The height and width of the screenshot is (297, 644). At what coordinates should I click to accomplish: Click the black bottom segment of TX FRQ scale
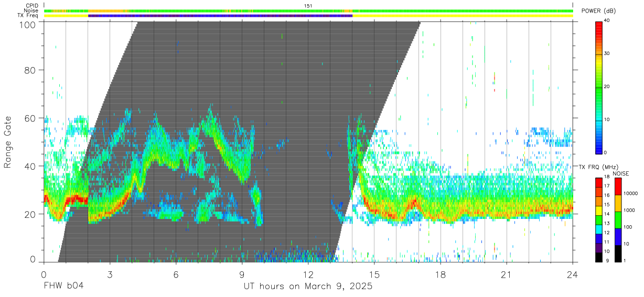click(x=599, y=256)
